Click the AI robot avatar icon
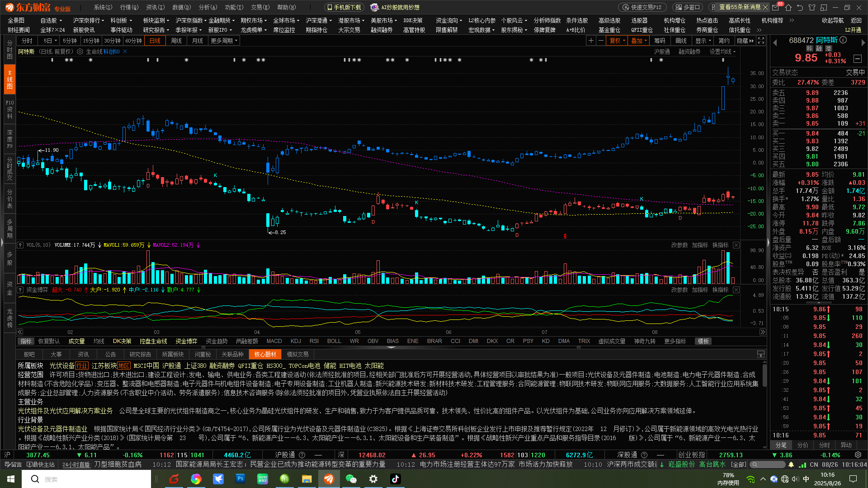This screenshot has width=868, height=488. (374, 7)
